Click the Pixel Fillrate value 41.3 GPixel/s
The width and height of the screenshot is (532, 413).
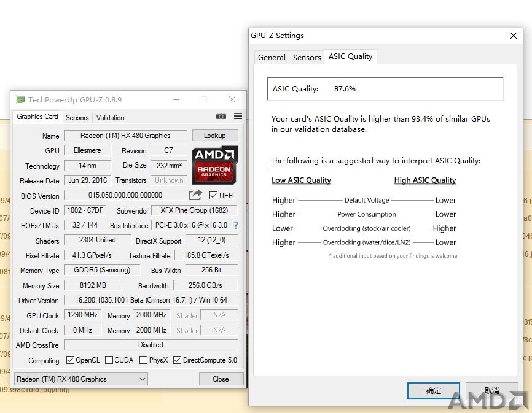point(92,255)
